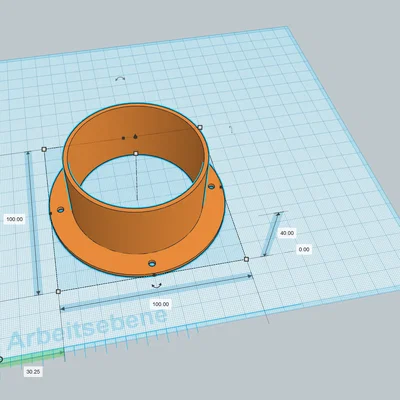Click the white height handle on the cylinder's rim
Viewport: 400px width, 400px height.
point(136,153)
